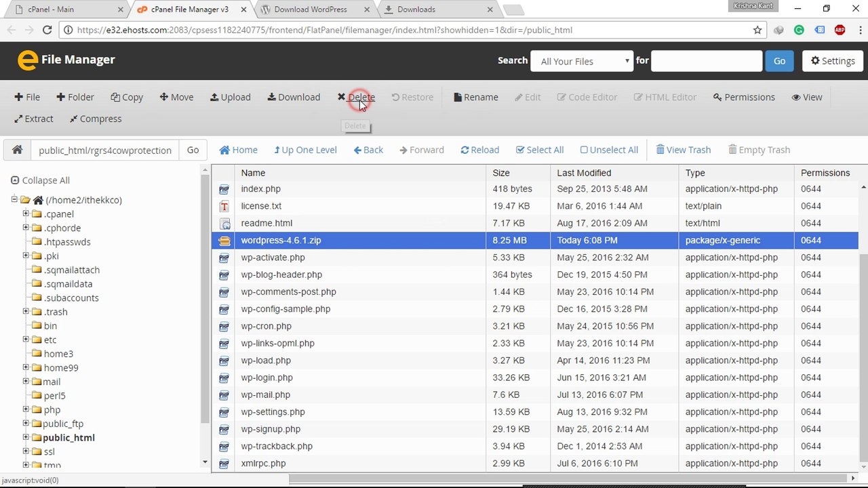Click the Copy toolbar button
868x488 pixels.
(x=127, y=97)
